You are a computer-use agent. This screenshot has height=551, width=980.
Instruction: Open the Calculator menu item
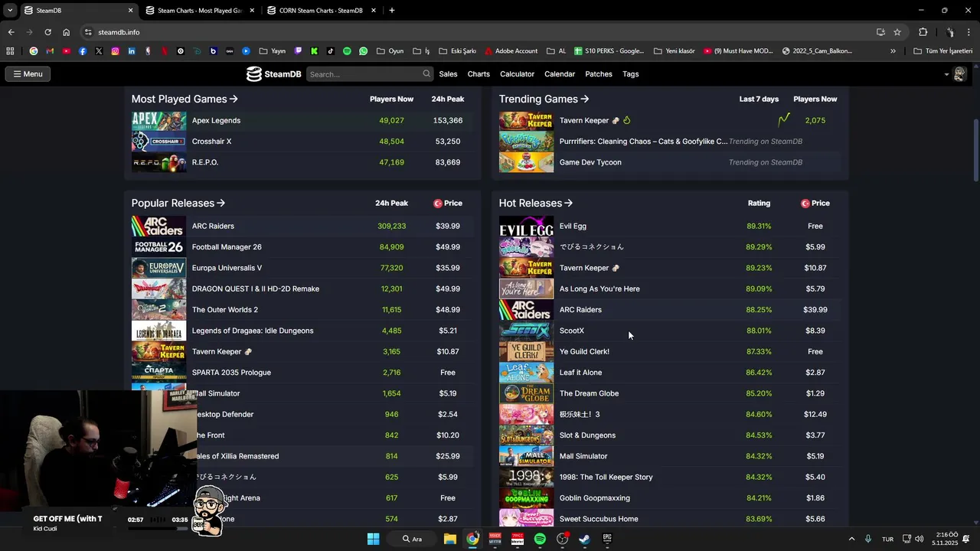click(517, 74)
